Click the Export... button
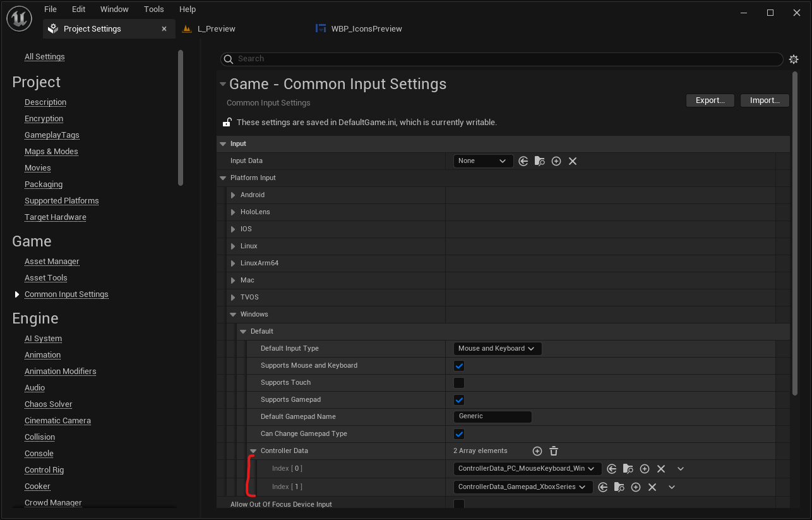812x520 pixels. click(x=710, y=100)
